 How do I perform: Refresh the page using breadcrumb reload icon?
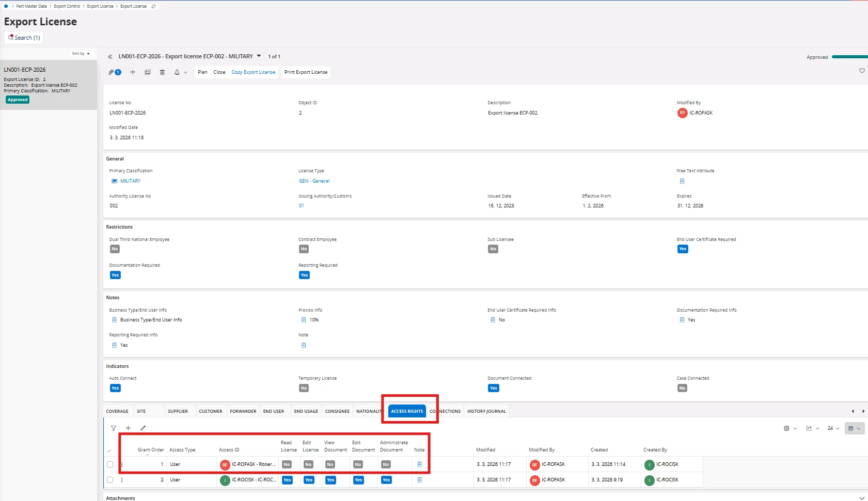click(x=153, y=6)
